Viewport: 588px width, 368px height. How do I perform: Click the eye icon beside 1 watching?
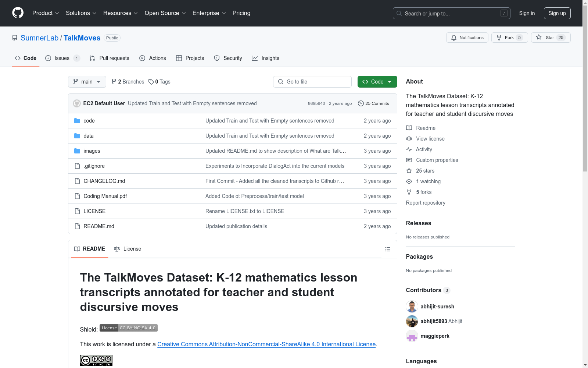(409, 181)
